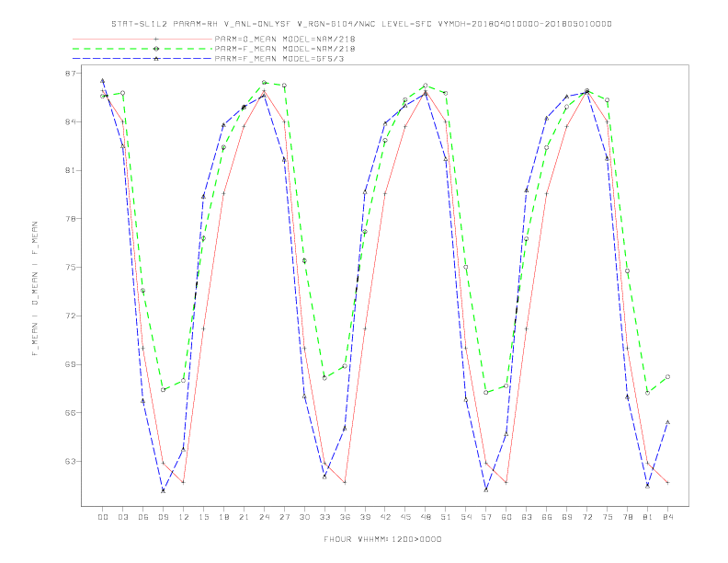The width and height of the screenshot is (728, 563).
Task: Click the x-axis forecast hour label 60
Action: point(506,517)
